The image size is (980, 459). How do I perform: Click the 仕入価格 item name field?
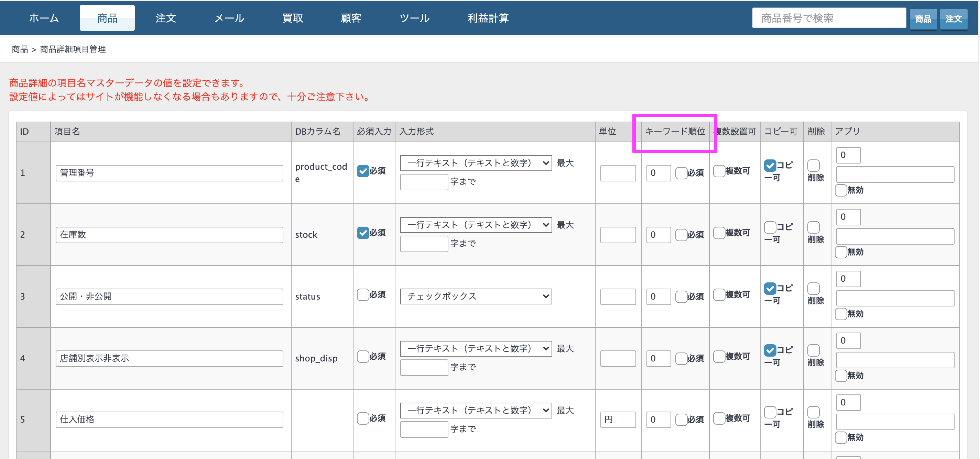[x=169, y=419]
